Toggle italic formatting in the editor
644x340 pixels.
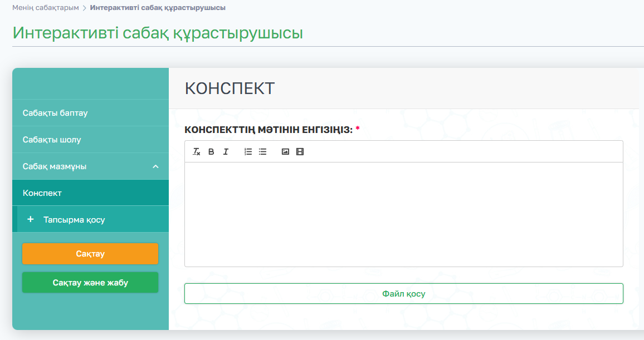(226, 151)
